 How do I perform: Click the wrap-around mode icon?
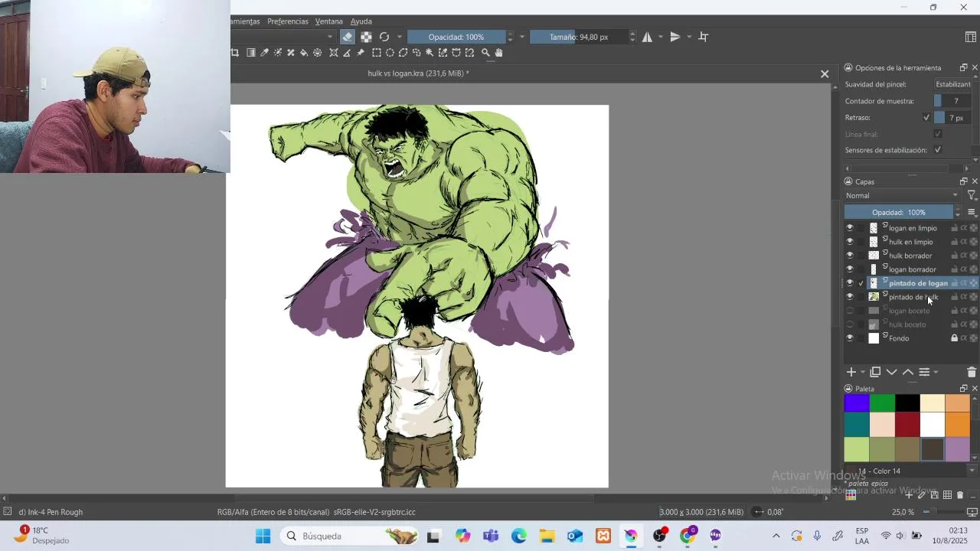point(704,37)
